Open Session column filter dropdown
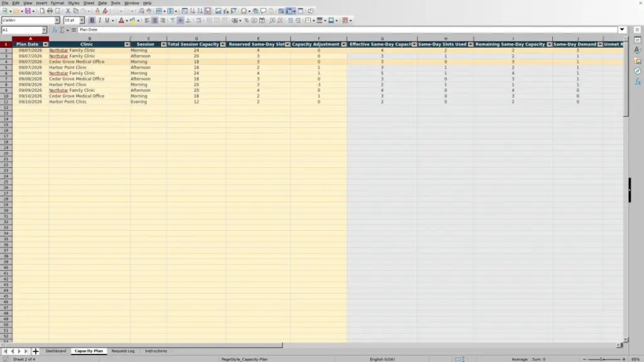Screen dimensions: 644x362 point(164,45)
